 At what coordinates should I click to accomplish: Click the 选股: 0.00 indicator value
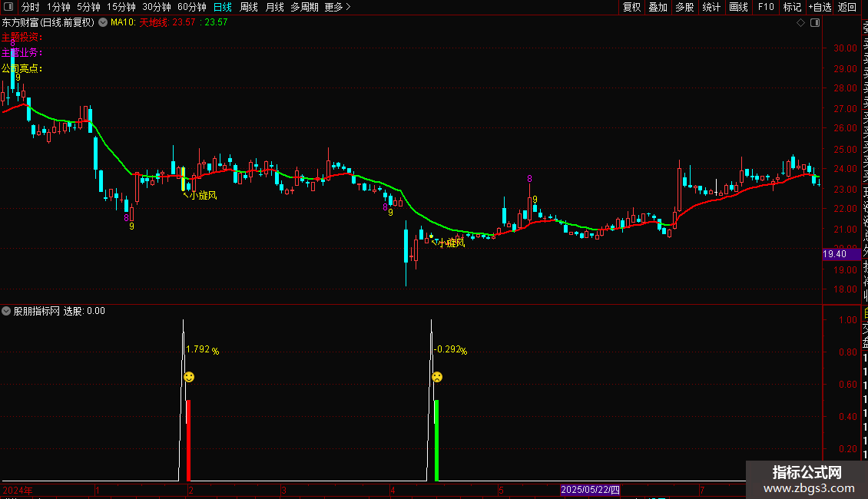[84, 311]
